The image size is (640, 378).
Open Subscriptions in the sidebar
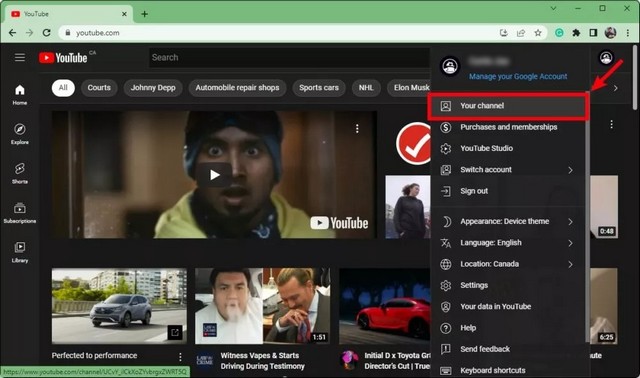(20, 213)
